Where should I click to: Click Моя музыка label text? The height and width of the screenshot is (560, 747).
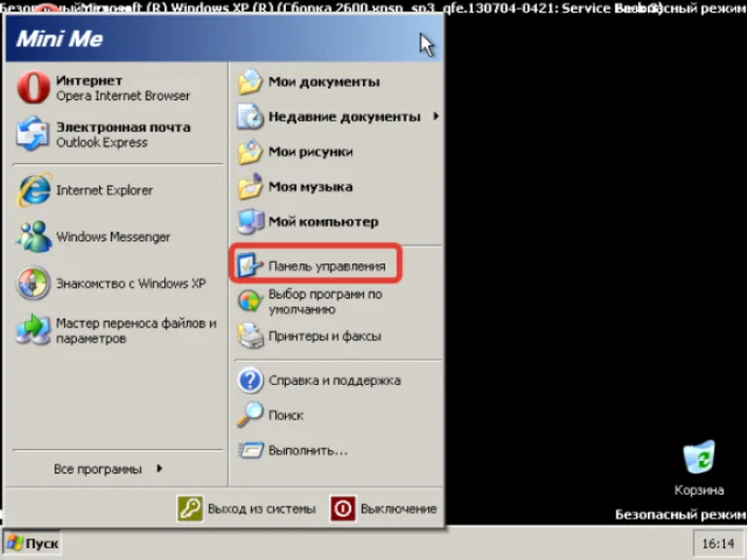[310, 187]
